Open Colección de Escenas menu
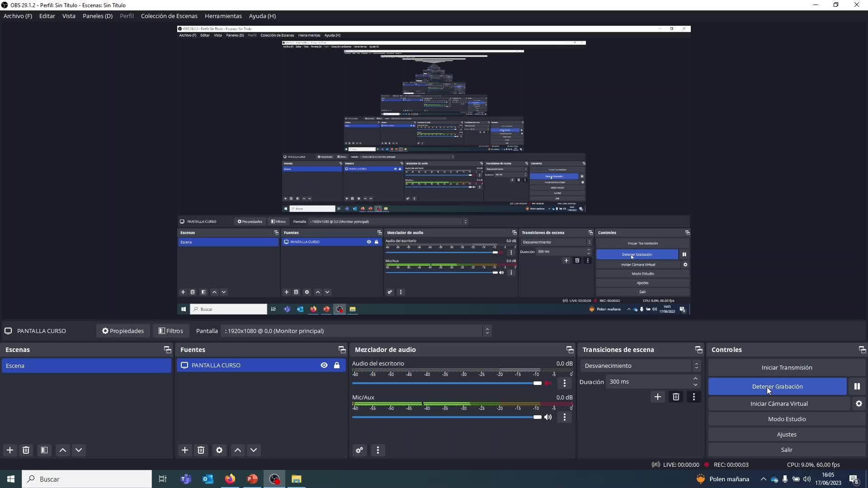 [169, 16]
